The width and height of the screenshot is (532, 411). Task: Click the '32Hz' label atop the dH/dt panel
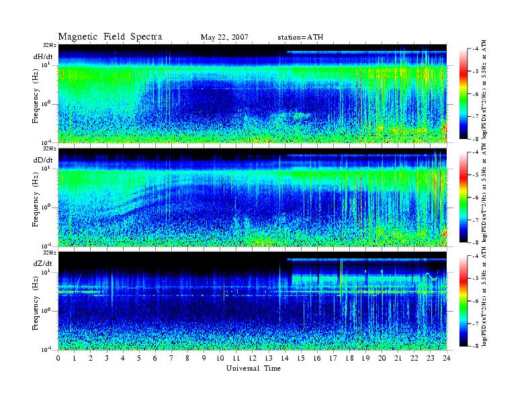tap(50, 45)
